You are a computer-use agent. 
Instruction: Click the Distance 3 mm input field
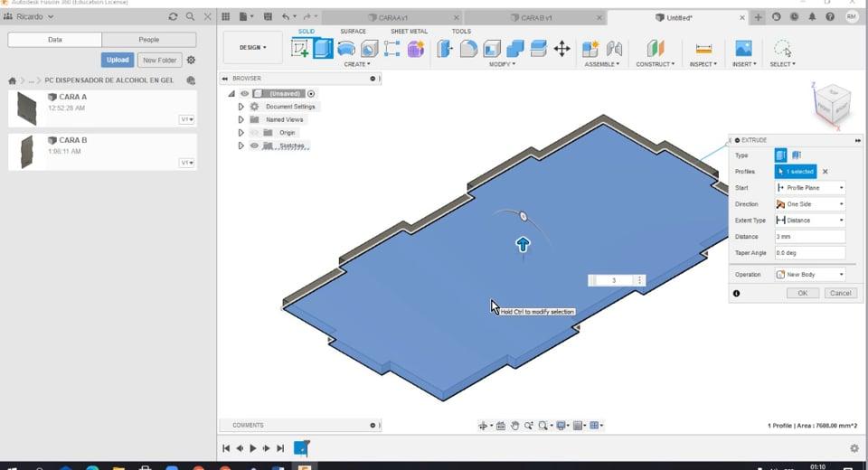[x=810, y=237]
